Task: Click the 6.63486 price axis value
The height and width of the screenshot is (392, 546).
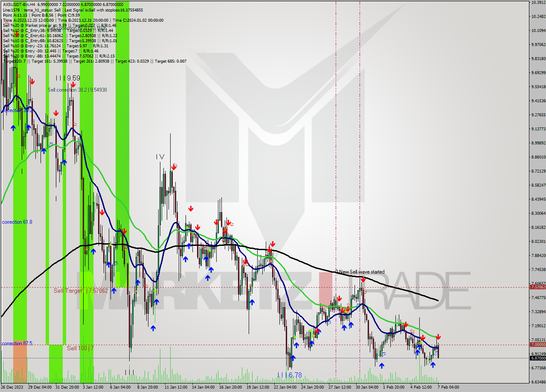Action: point(538,382)
